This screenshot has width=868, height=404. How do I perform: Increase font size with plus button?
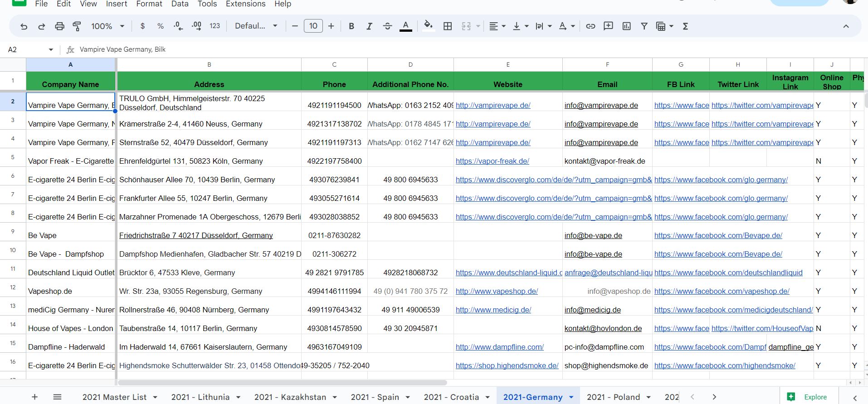point(331,26)
